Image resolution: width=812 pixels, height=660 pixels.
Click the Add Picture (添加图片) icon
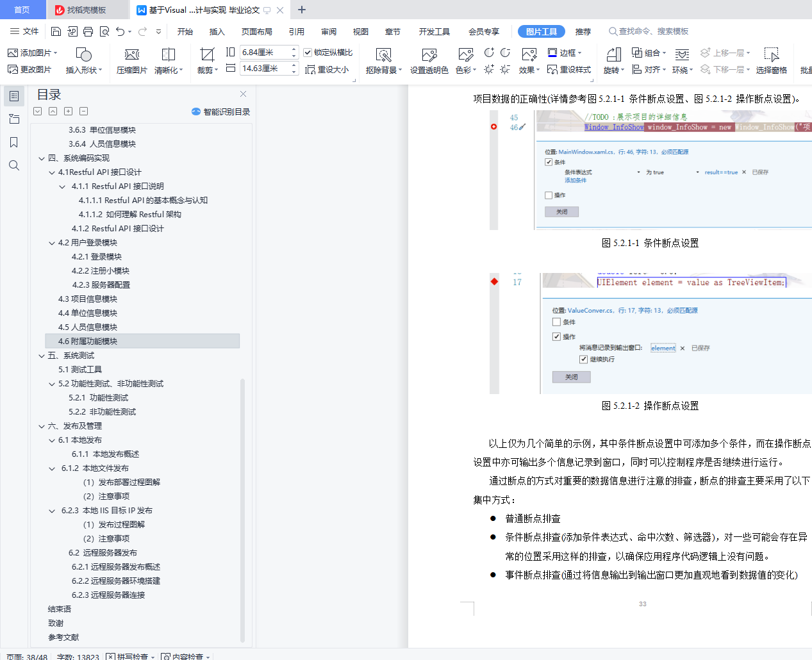[32, 53]
